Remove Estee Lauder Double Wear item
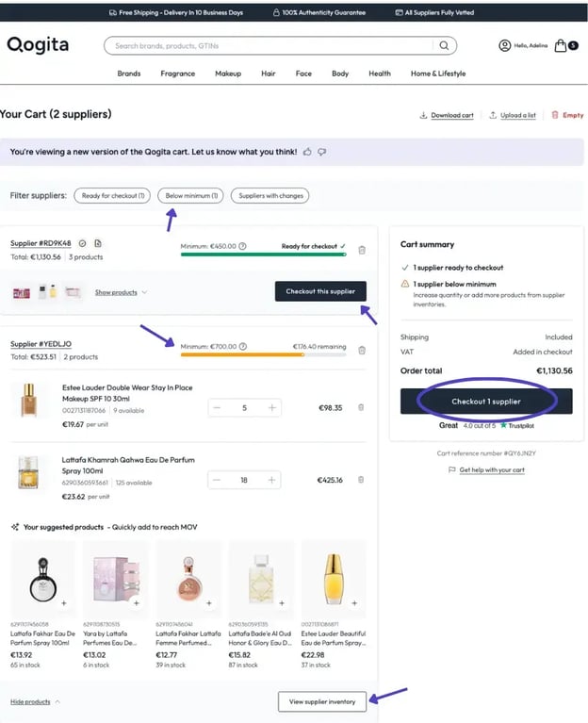Screen dimensions: 588x723 click(361, 407)
